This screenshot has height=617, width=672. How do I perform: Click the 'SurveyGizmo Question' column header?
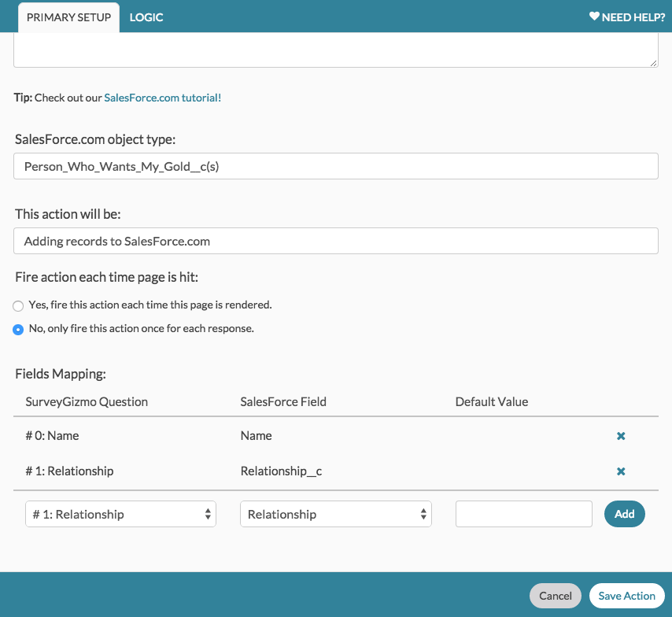pyautogui.click(x=87, y=401)
